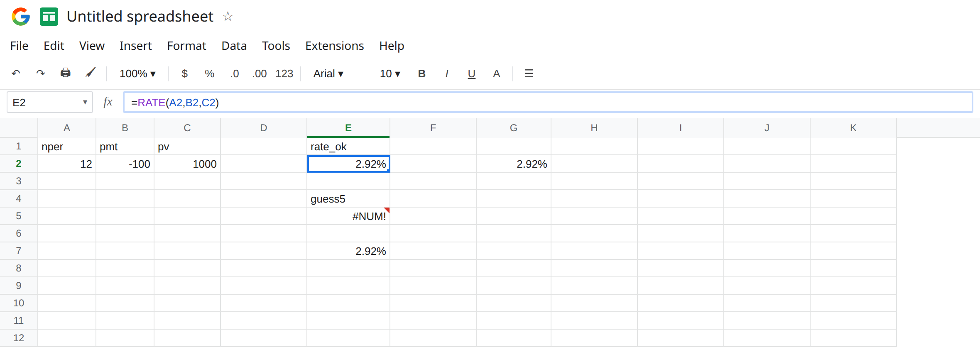Select cell with value -100

125,164
